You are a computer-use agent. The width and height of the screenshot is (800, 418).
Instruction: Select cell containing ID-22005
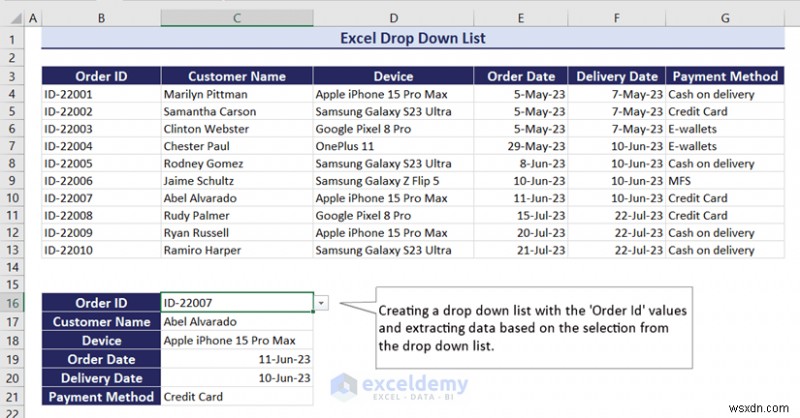tap(101, 163)
